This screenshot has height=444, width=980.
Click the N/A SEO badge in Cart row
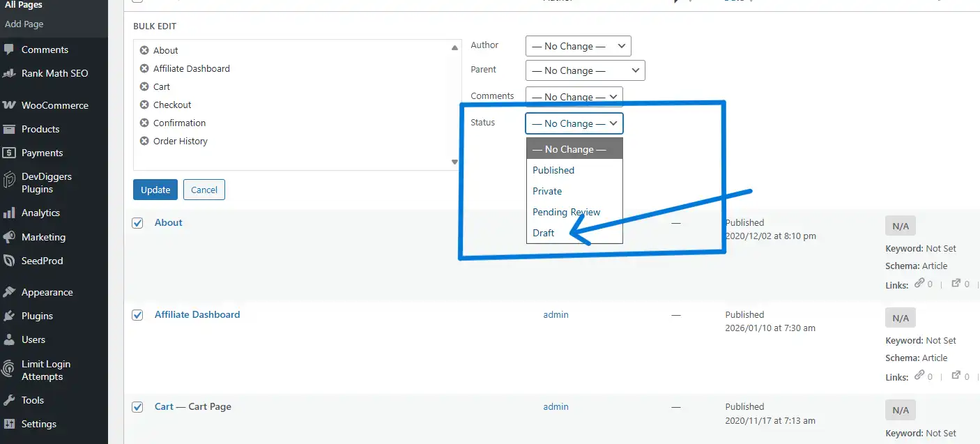click(901, 410)
